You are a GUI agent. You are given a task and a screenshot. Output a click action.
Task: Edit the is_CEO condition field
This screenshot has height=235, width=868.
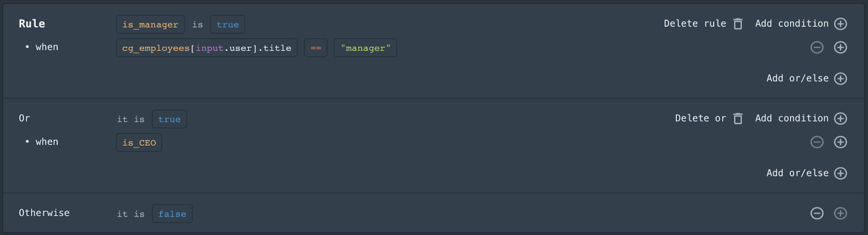(x=139, y=143)
